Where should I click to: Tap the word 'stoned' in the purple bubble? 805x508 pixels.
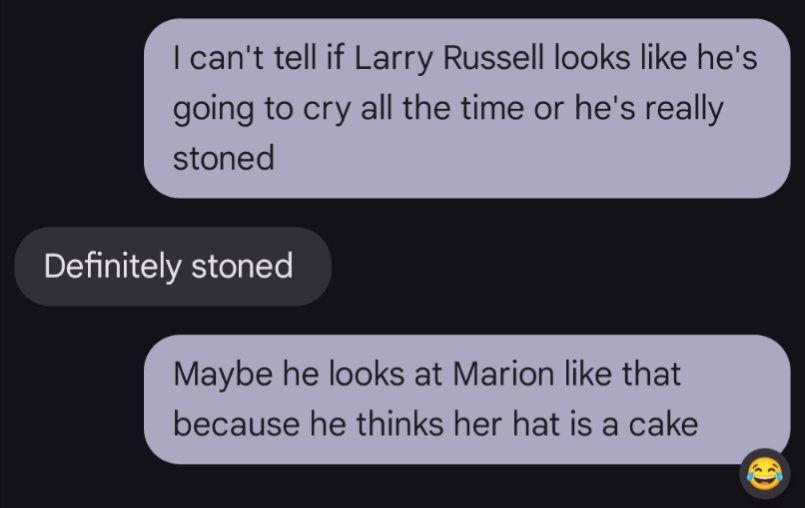pos(223,158)
